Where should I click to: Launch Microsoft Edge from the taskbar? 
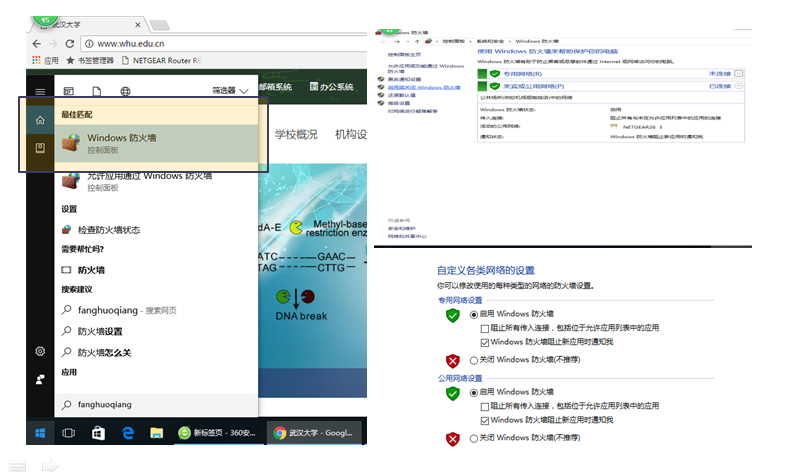coord(128,433)
